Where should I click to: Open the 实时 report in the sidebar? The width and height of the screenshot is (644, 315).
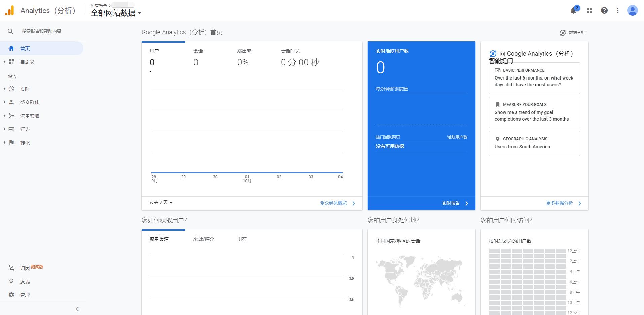[x=25, y=89]
